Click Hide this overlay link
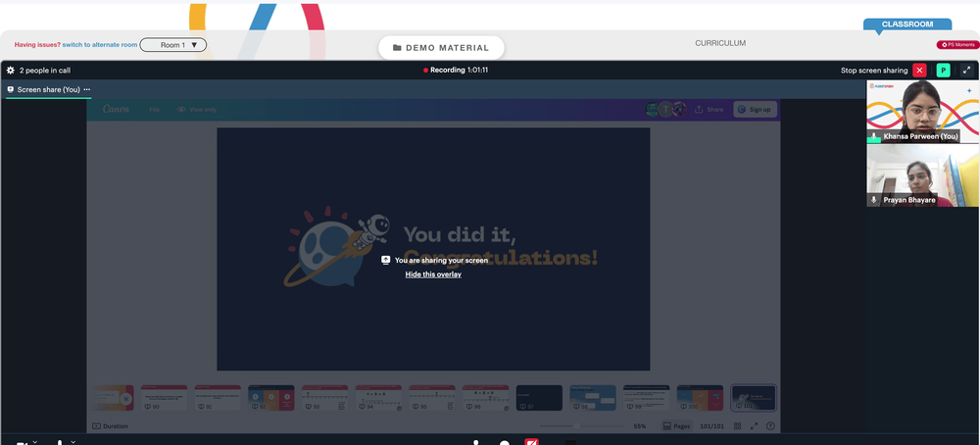Viewport: 980px width, 445px height. (x=433, y=273)
